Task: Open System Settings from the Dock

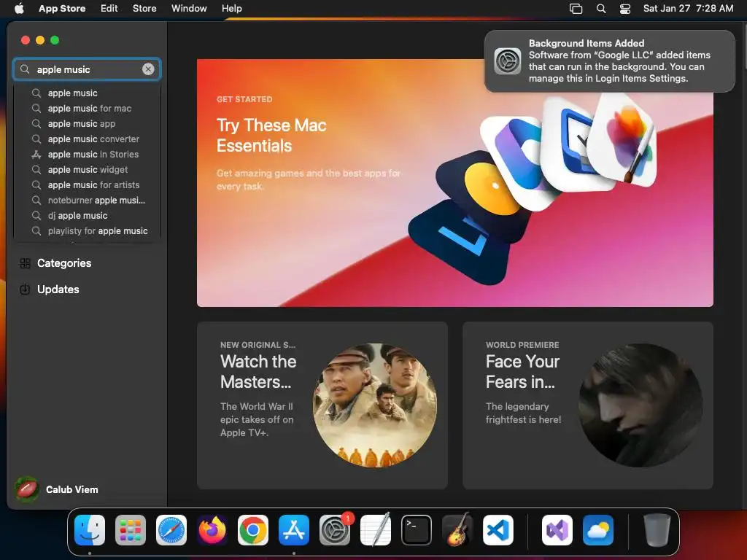Action: click(x=335, y=530)
